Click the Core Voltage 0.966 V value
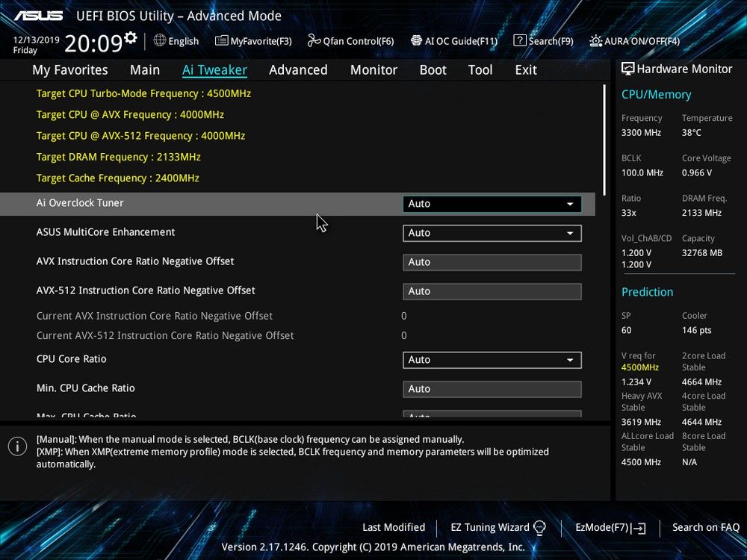 coord(696,173)
